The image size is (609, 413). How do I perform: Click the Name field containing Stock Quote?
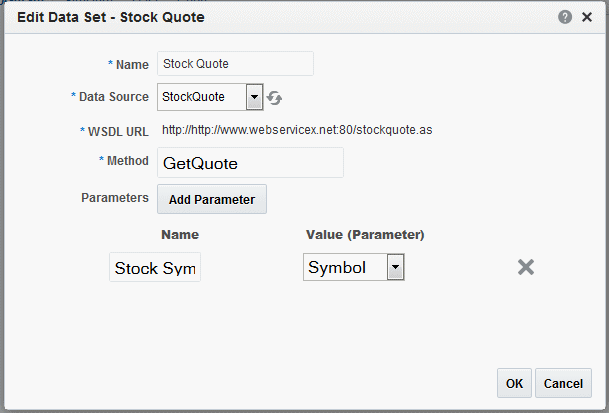235,64
